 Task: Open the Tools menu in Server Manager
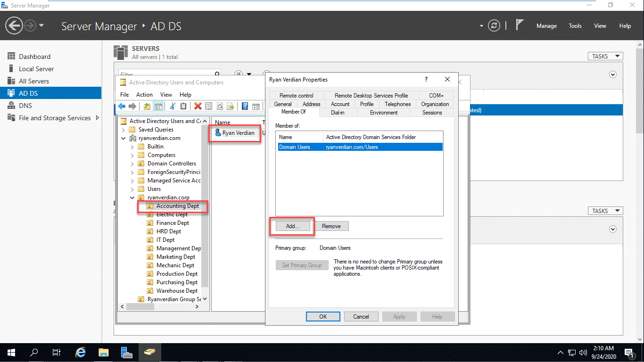pos(575,26)
